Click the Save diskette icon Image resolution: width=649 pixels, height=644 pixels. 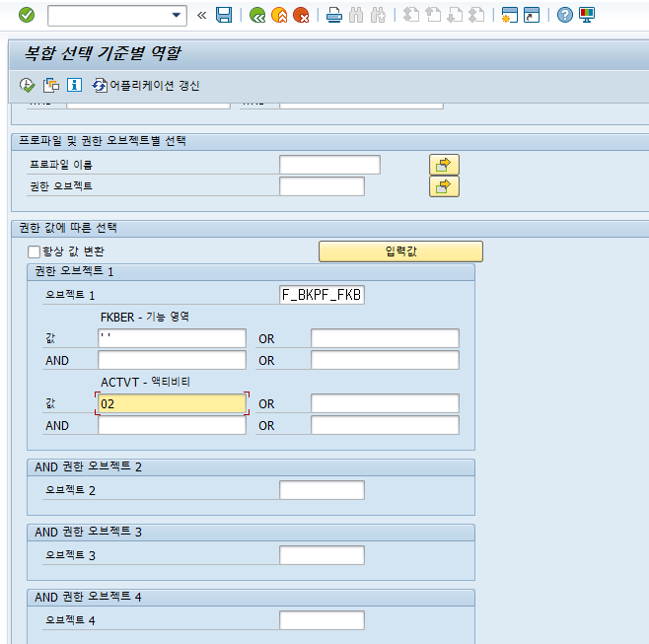click(x=224, y=16)
